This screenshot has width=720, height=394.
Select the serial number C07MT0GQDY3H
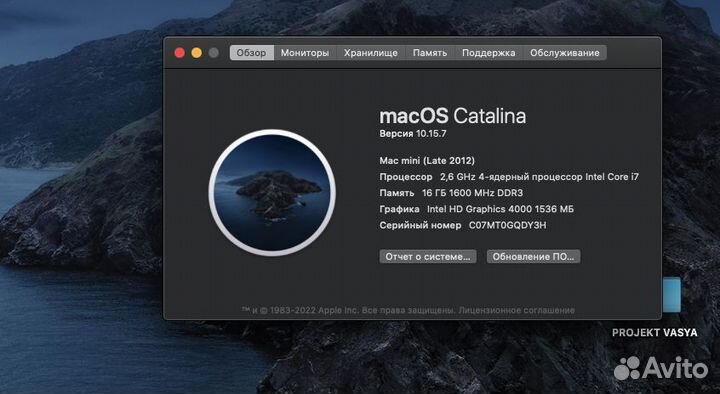(507, 225)
